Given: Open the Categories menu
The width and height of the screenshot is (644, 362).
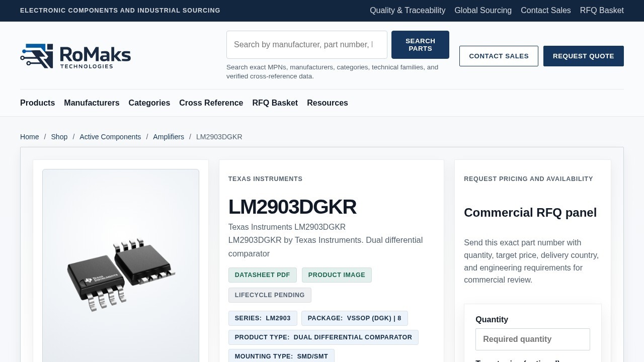Looking at the screenshot, I should tap(149, 103).
